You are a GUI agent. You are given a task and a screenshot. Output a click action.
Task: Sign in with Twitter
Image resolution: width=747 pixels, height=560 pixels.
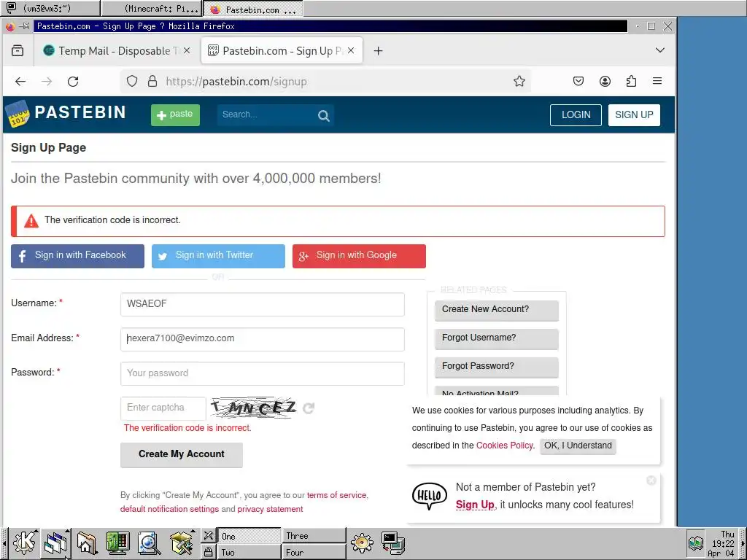[x=218, y=256]
